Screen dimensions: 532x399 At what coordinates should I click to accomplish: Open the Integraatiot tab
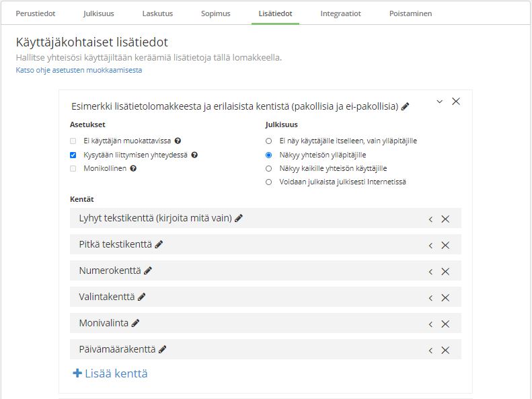pos(340,13)
